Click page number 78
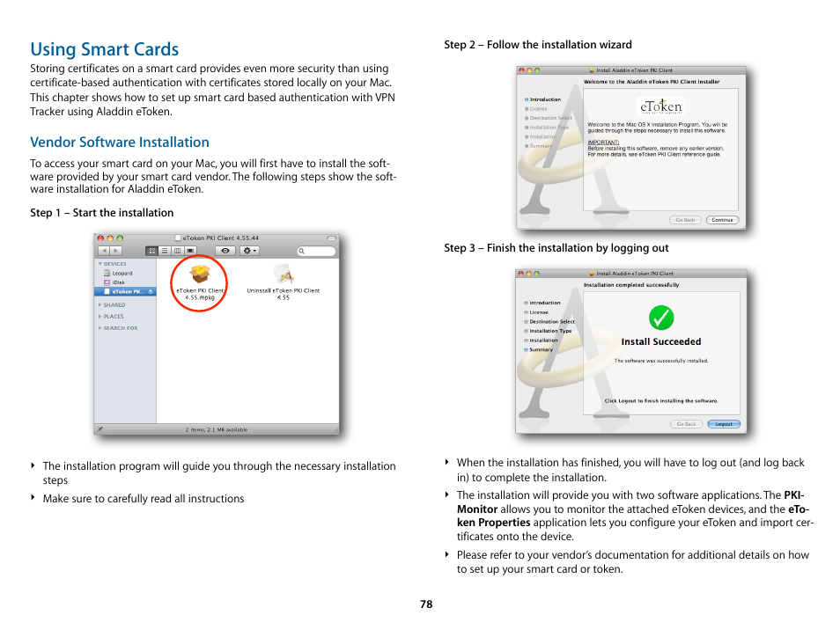Image resolution: width=840 pixels, height=637 pixels. pos(426,604)
